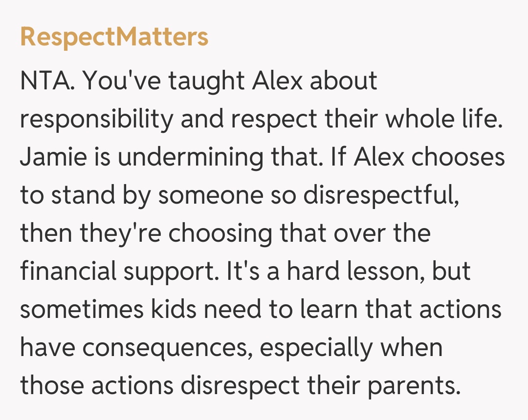Click the word "someone" in the comment
This screenshot has width=528, height=420.
[202, 196]
